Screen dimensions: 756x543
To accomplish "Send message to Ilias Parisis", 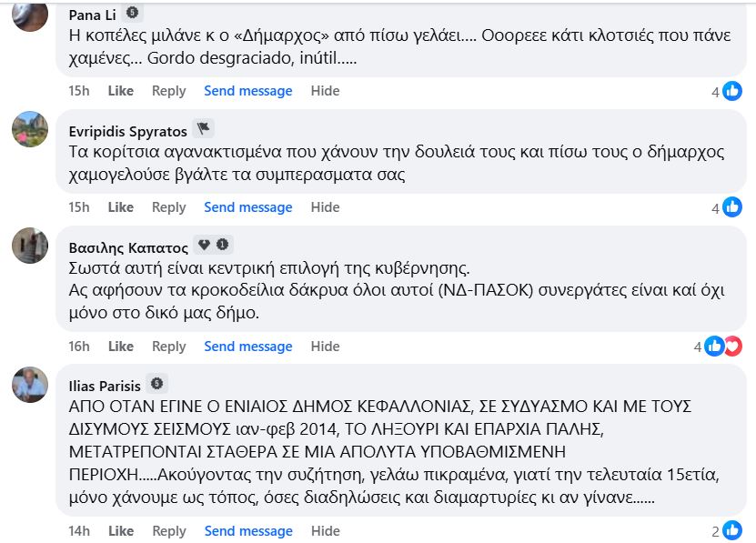I will (248, 531).
